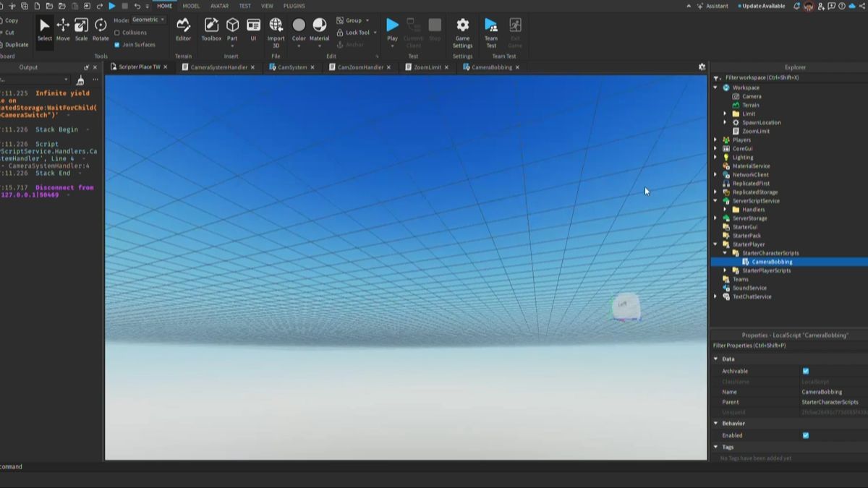868x488 pixels.
Task: Click the Filter Properties search field
Action: (788, 346)
